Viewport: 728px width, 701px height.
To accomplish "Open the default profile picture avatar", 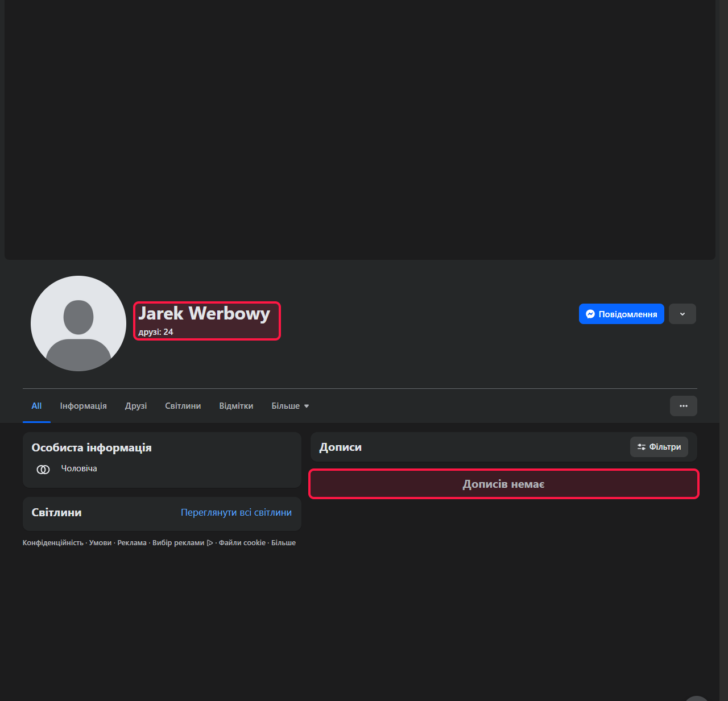I will 78,323.
